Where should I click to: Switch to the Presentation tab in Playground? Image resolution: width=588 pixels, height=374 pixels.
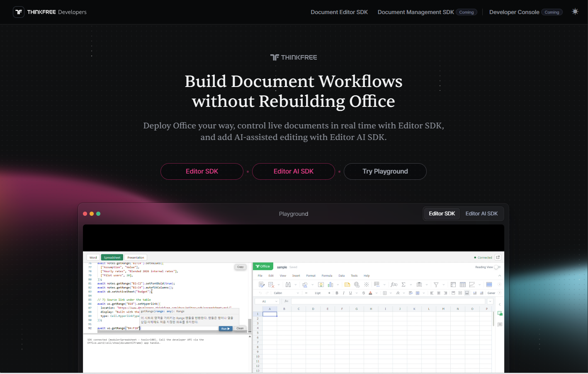(x=136, y=258)
